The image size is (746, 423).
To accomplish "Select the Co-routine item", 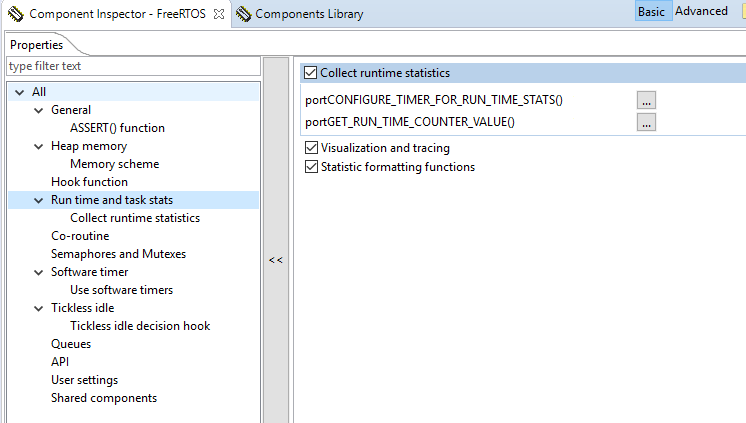I will click(x=80, y=236).
